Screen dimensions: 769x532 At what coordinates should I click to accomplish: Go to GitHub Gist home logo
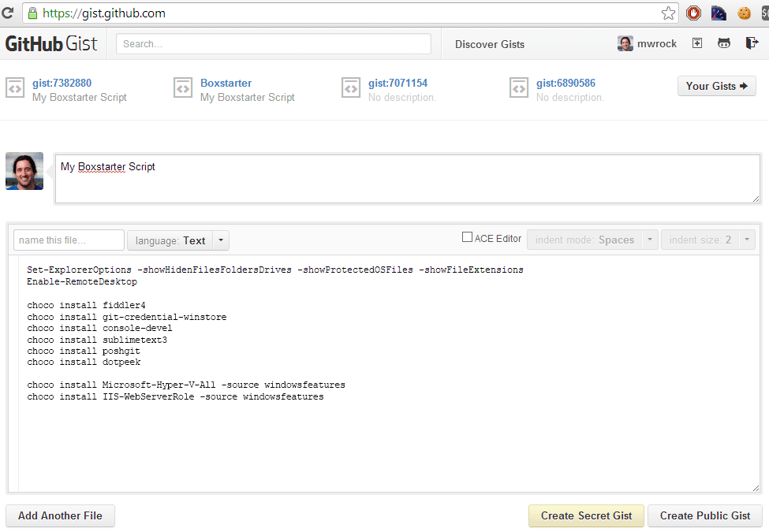point(51,43)
